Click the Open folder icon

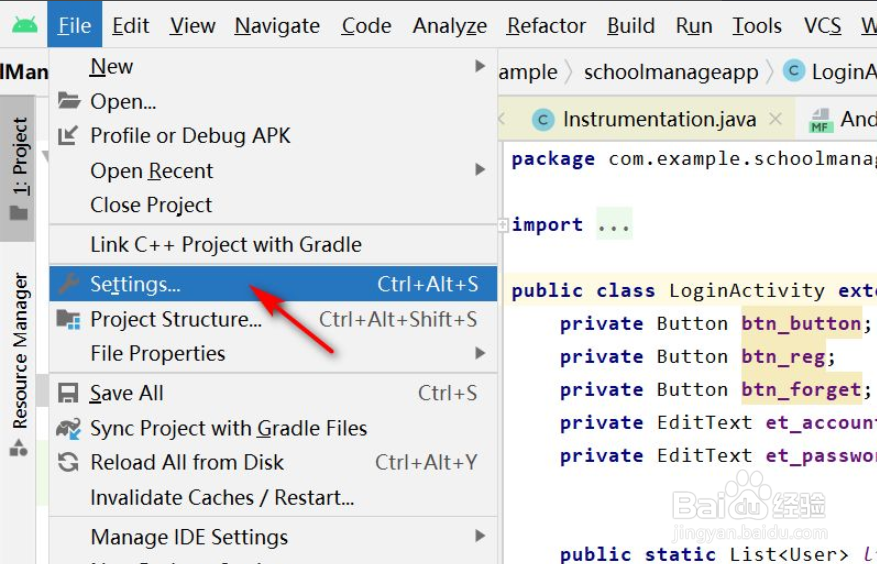point(68,101)
